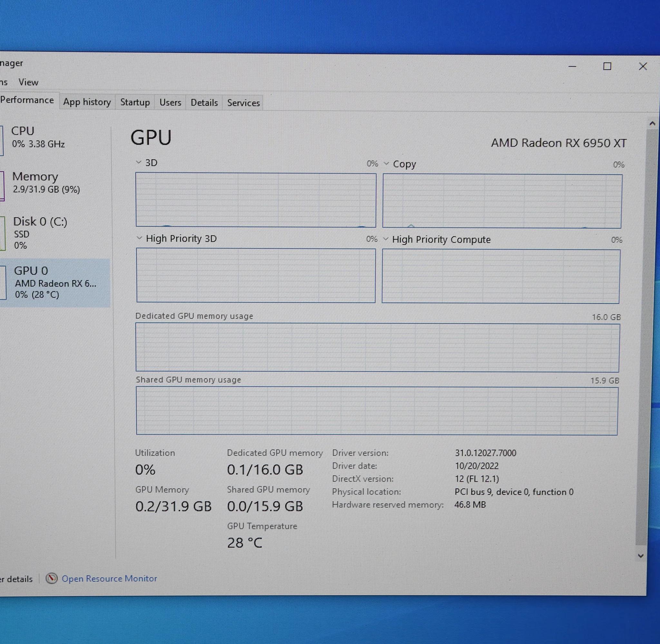Viewport: 660px width, 644px height.
Task: Click the Dedicated GPU memory usage graph
Action: tap(377, 348)
